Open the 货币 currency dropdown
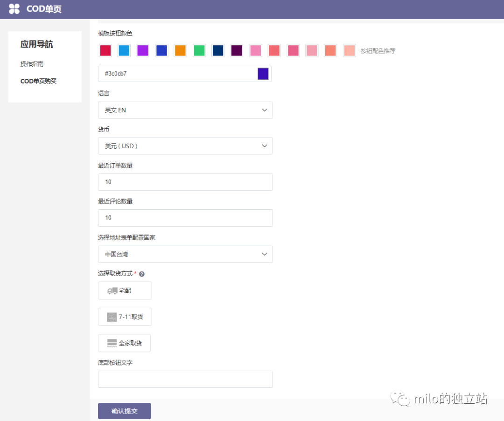 point(185,146)
